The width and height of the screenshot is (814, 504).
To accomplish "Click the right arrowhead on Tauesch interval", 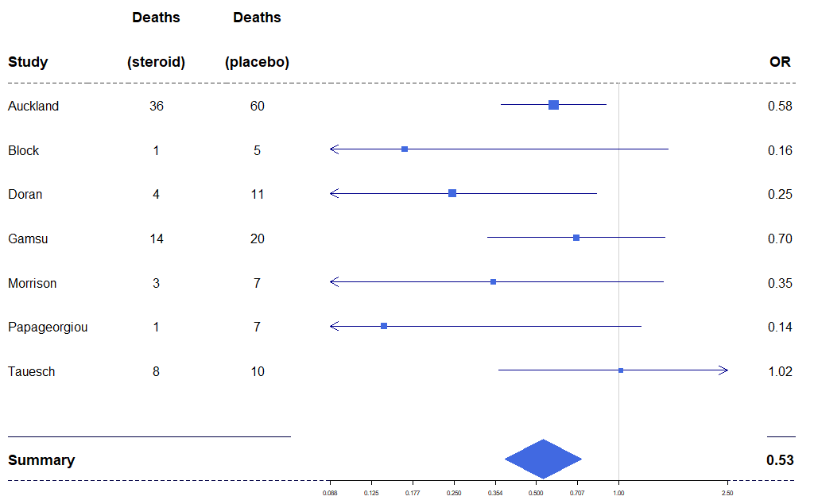I will [723, 370].
